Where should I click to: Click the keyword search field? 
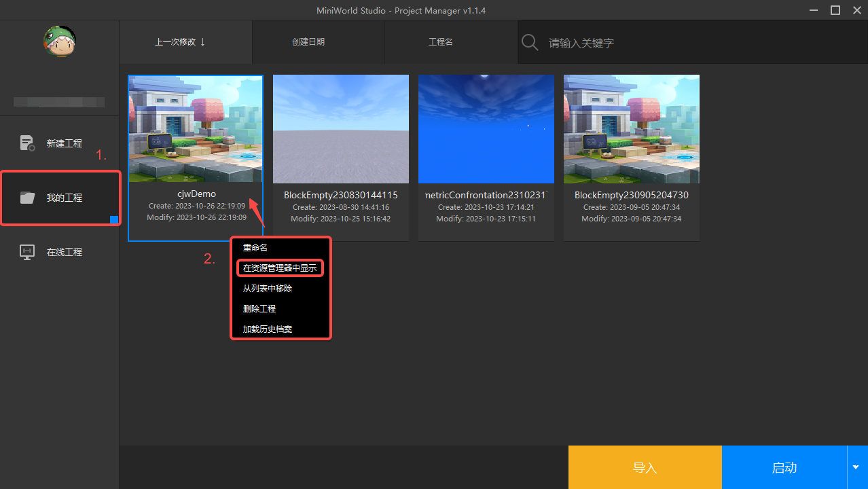[x=693, y=42]
